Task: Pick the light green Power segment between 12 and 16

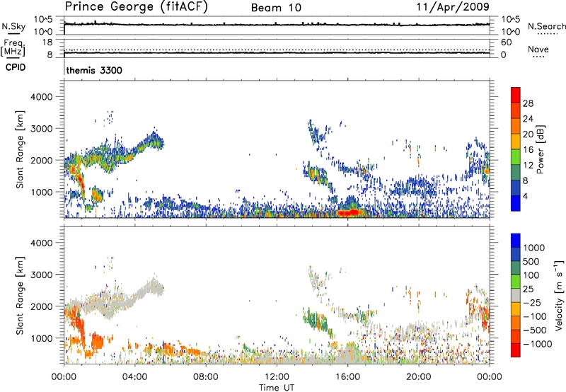Action: [x=516, y=157]
